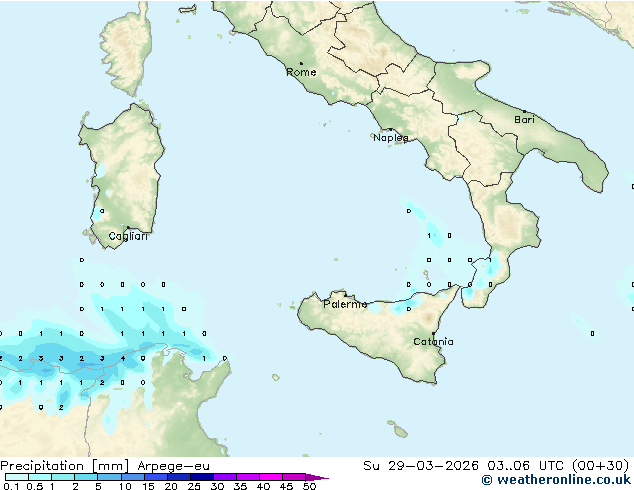Select the 35–40 mm legend swatch
The image size is (634, 490).
click(247, 477)
